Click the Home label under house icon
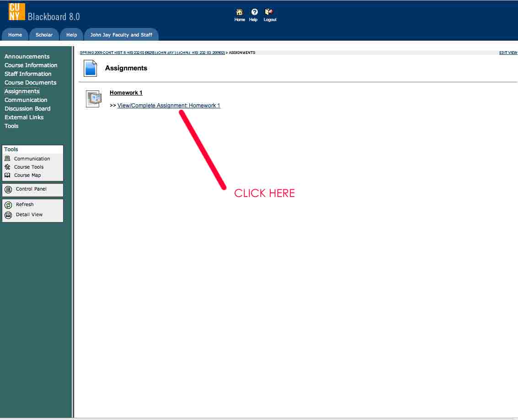 point(240,20)
